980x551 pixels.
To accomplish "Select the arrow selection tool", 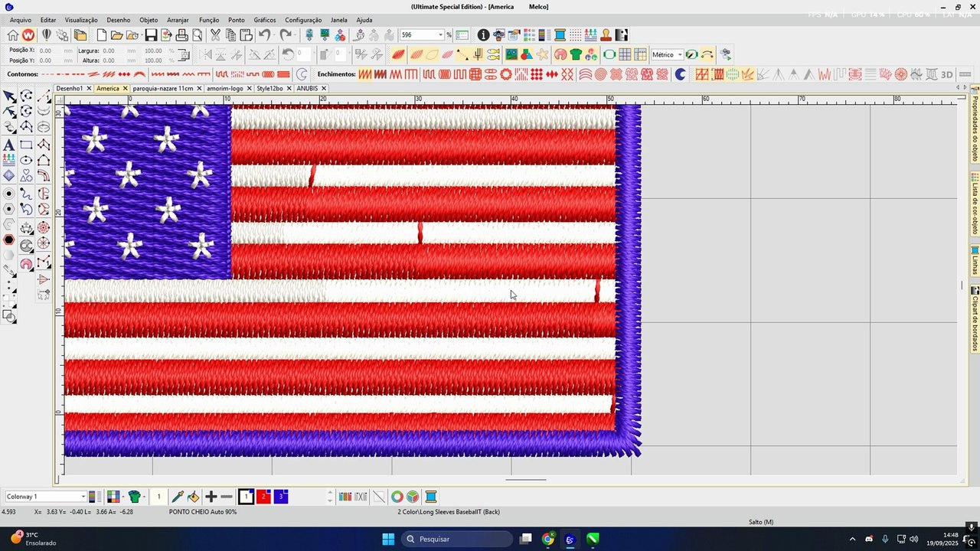I will (9, 96).
